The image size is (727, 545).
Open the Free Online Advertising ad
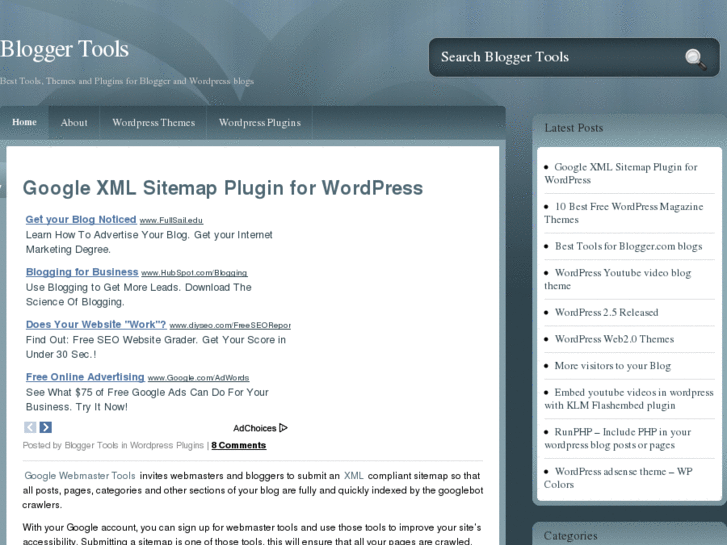pyautogui.click(x=85, y=377)
